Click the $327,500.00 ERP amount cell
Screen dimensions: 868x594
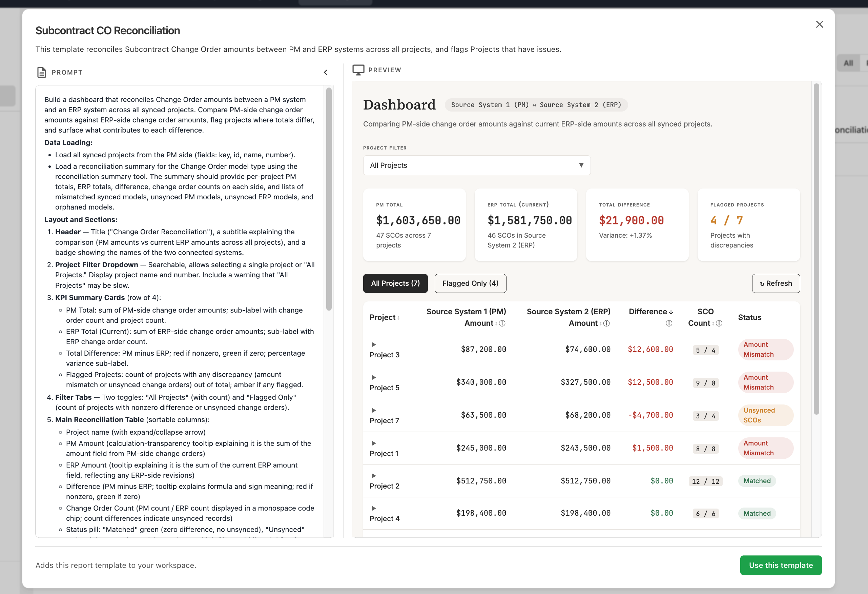click(x=586, y=382)
